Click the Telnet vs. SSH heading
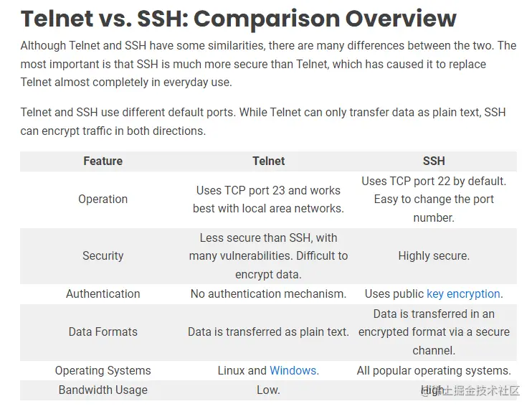 [239, 19]
